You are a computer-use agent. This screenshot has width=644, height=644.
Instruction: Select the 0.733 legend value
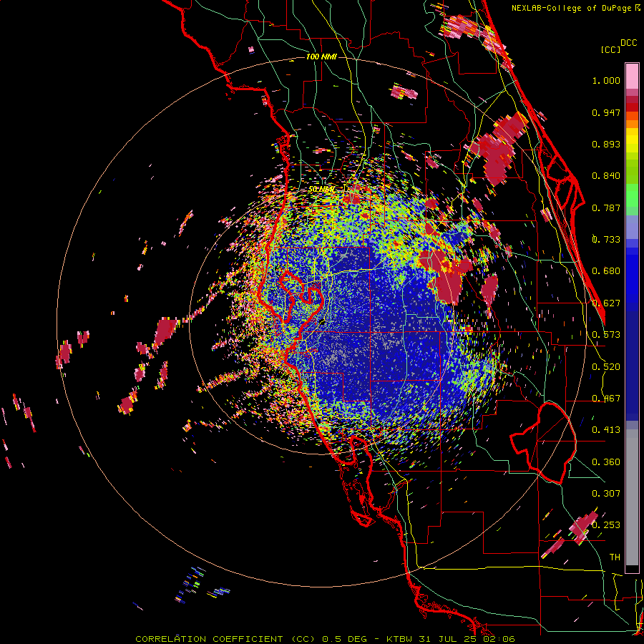click(606, 240)
